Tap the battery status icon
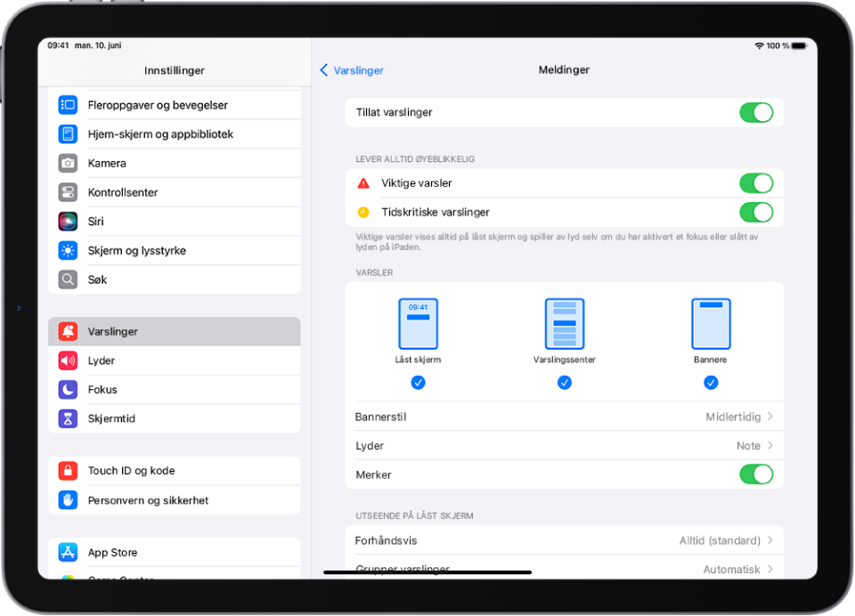Viewport: 855px width, 616px height. (x=800, y=45)
